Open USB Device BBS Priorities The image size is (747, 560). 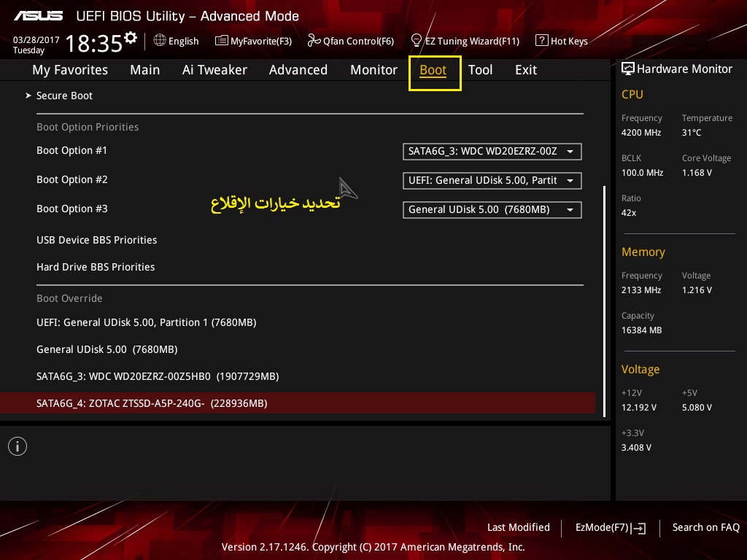click(97, 240)
